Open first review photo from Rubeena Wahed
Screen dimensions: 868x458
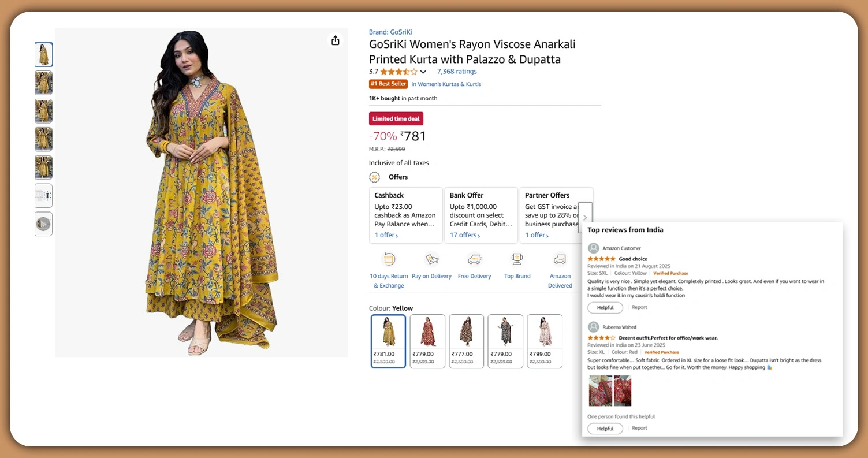(x=599, y=391)
